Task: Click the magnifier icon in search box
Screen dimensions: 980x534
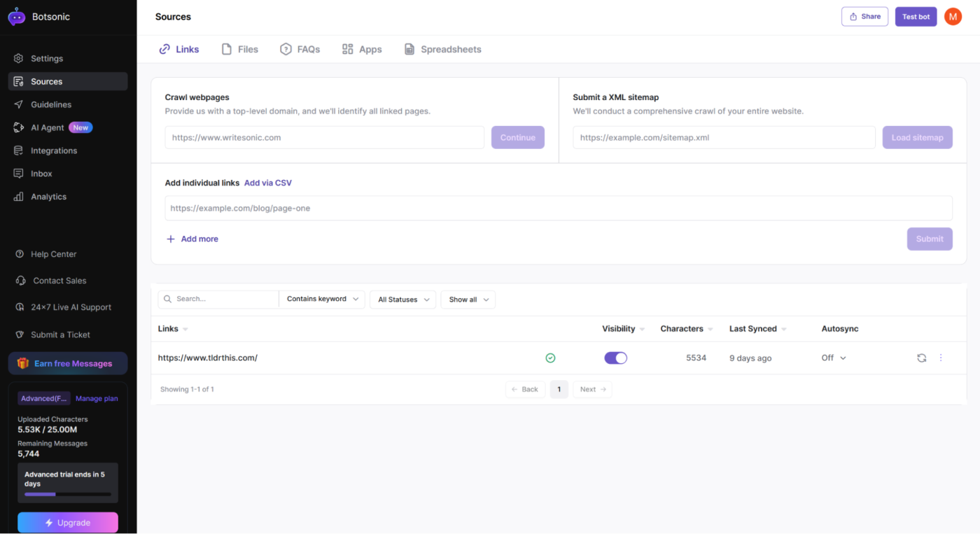Action: pos(167,300)
